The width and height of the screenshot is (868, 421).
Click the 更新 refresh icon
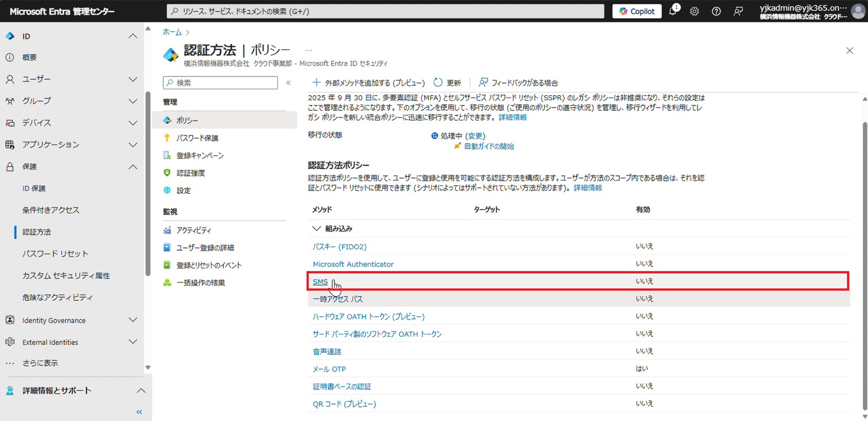pos(438,83)
